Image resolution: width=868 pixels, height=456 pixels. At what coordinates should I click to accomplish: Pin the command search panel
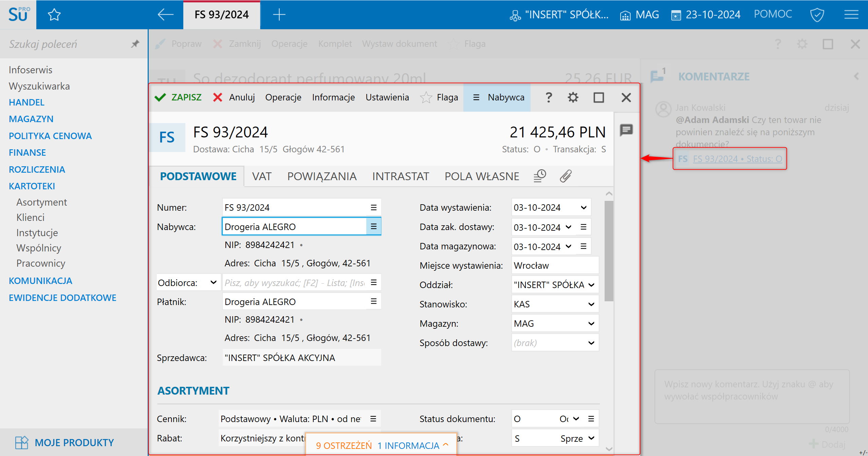135,44
